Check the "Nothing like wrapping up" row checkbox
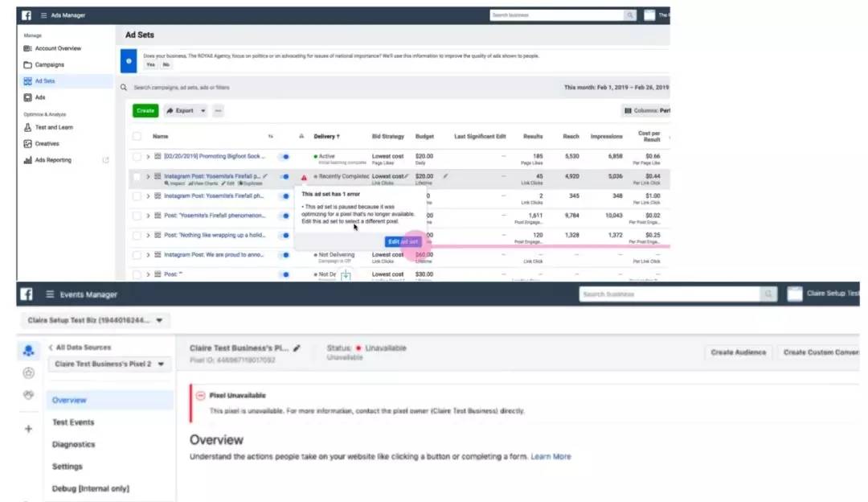 137,236
